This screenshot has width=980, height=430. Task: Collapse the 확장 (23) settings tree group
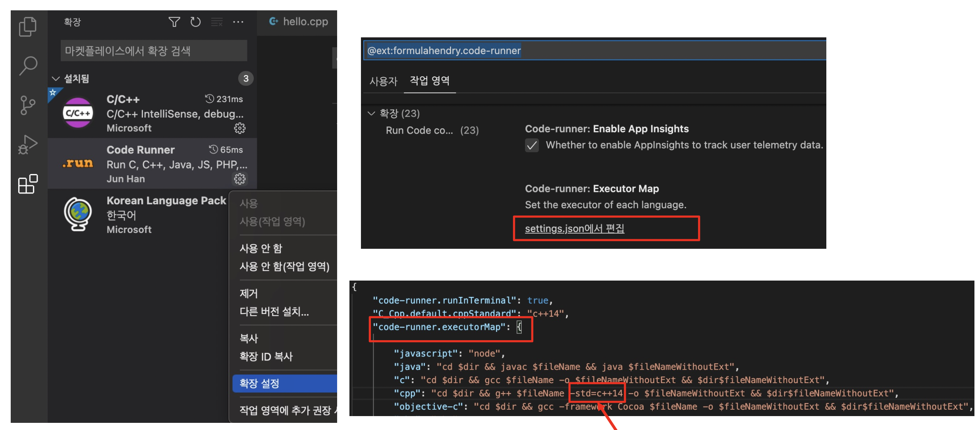371,114
